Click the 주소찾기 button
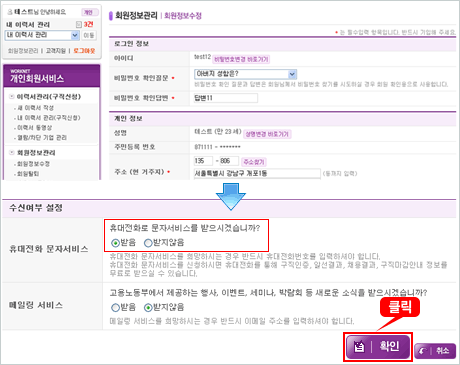 pyautogui.click(x=254, y=162)
